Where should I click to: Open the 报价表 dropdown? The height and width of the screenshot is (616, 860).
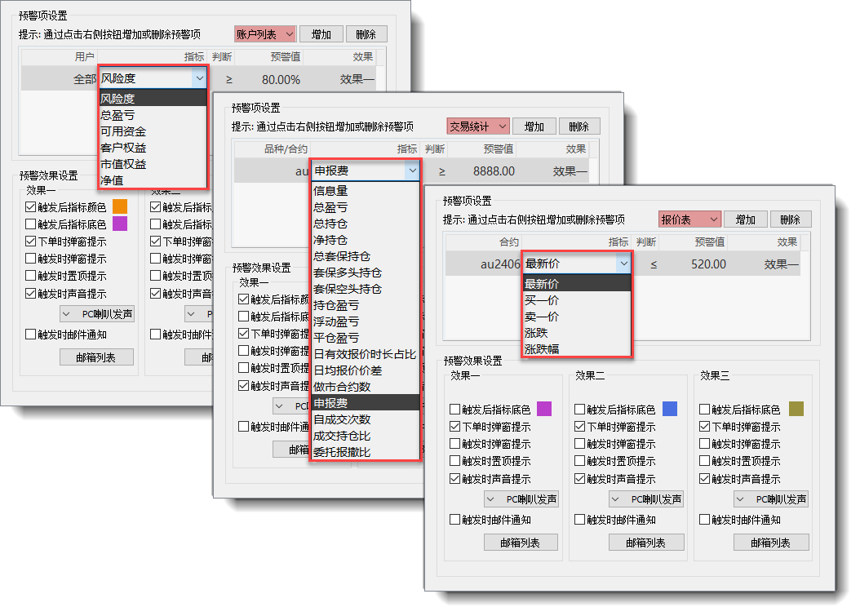tap(689, 219)
